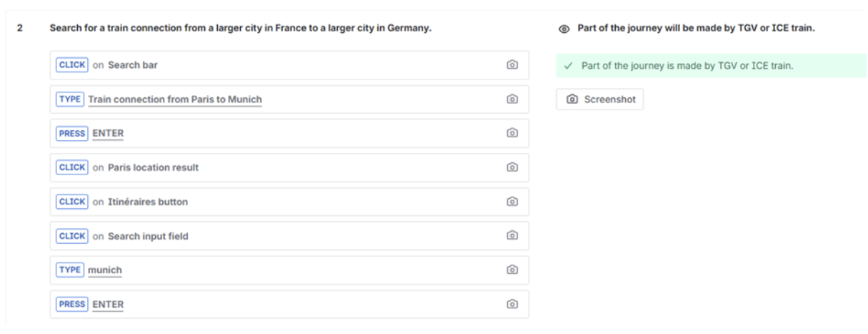The image size is (868, 334).
Task: Click the step title about train connection search
Action: (x=240, y=29)
